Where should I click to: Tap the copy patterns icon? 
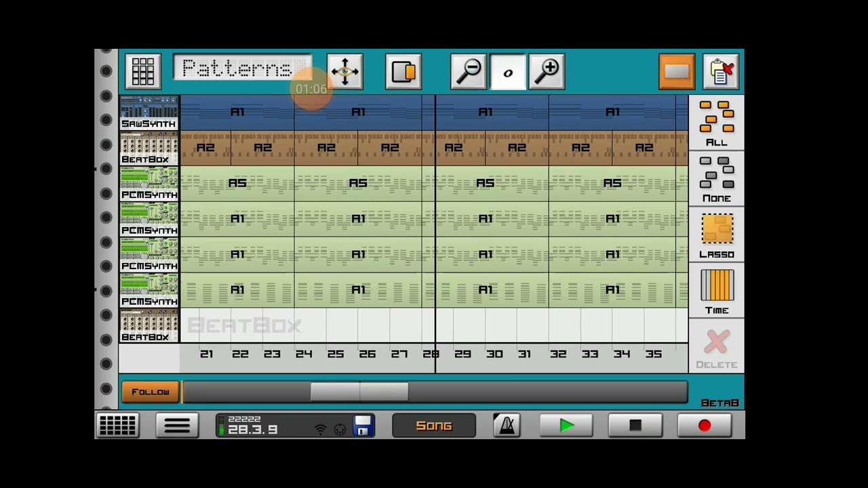(403, 71)
